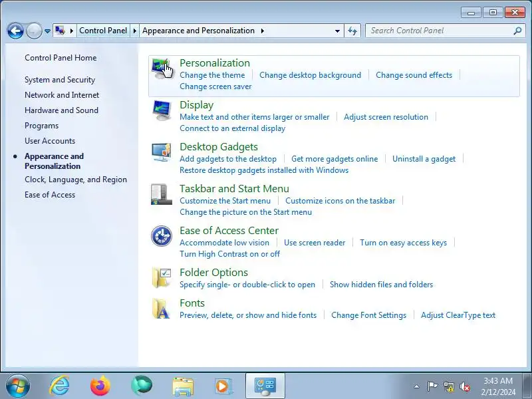Click Change Font Settings
Viewport: 532px width, 399px height.
click(369, 315)
